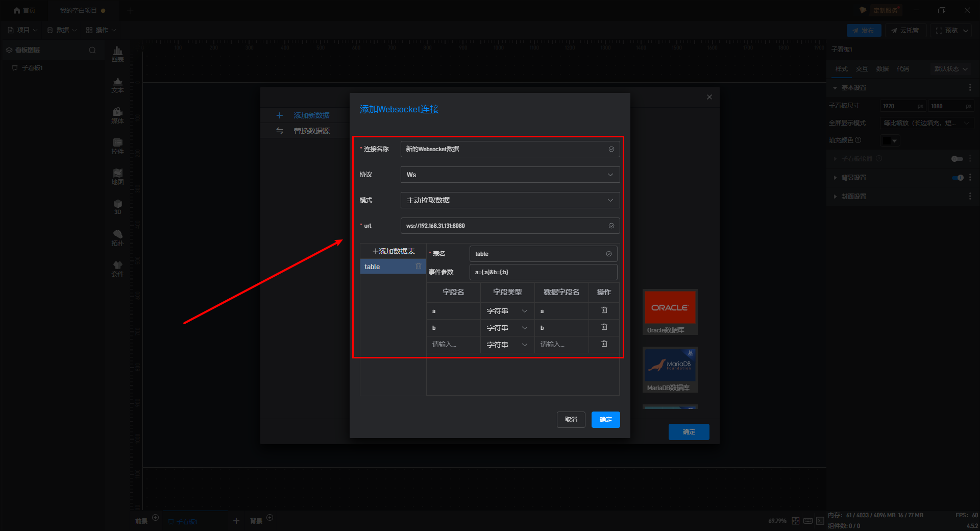Close the data source window behind the dialog
The height and width of the screenshot is (531, 980).
click(709, 97)
